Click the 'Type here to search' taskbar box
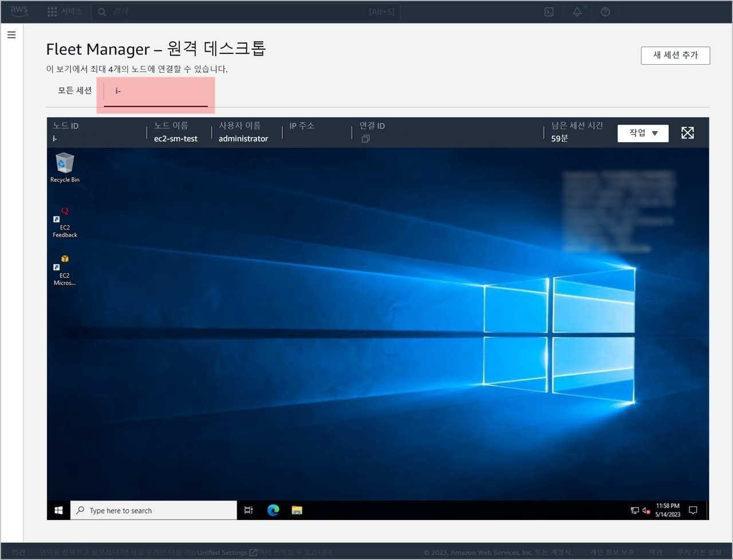 coord(153,510)
